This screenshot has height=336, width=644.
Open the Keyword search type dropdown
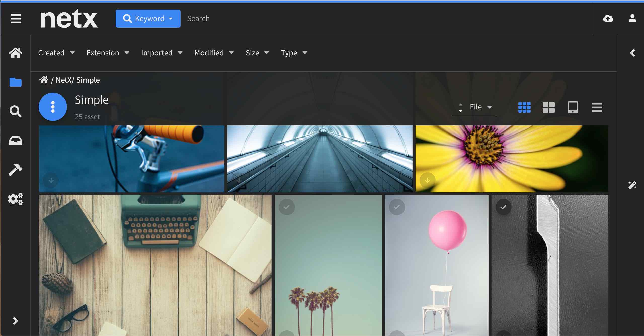click(148, 18)
